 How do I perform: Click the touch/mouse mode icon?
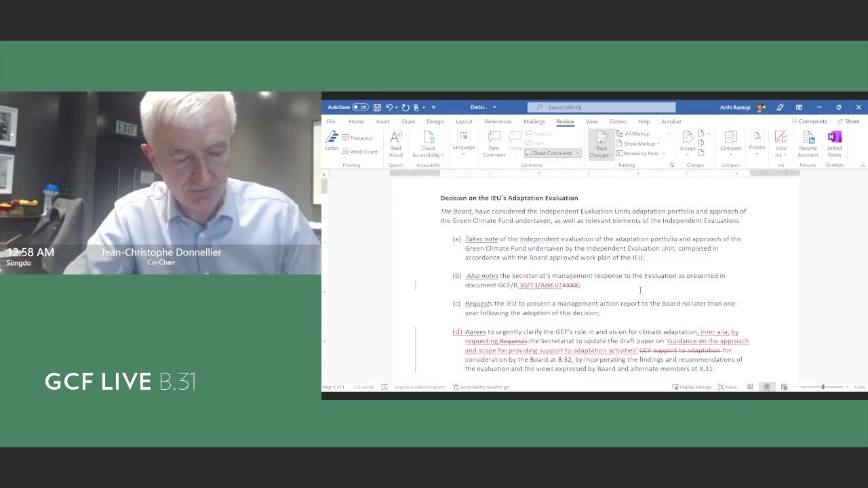tap(416, 107)
